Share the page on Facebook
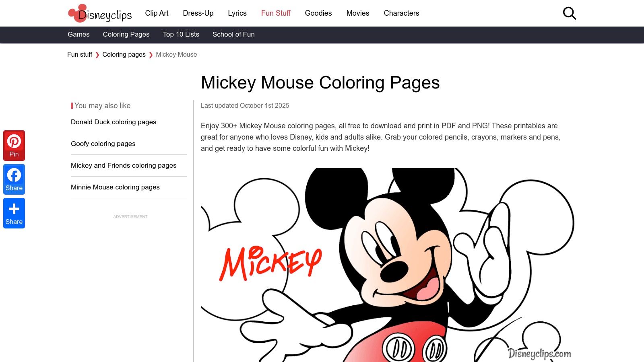Image resolution: width=644 pixels, height=362 pixels. coord(14,179)
